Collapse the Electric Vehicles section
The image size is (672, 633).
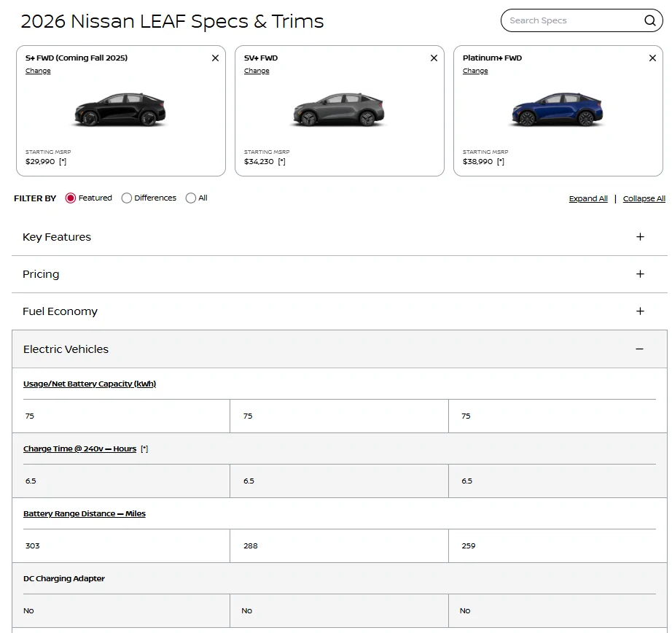[640, 349]
